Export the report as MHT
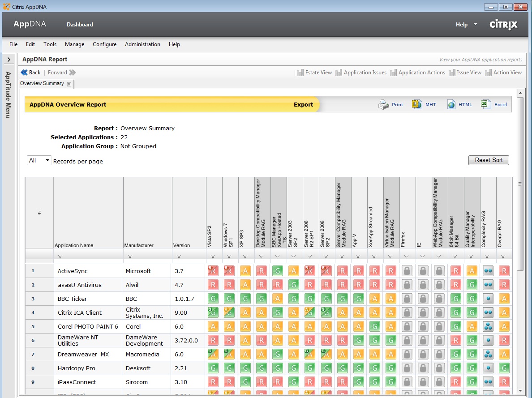532x398 pixels. pyautogui.click(x=424, y=104)
